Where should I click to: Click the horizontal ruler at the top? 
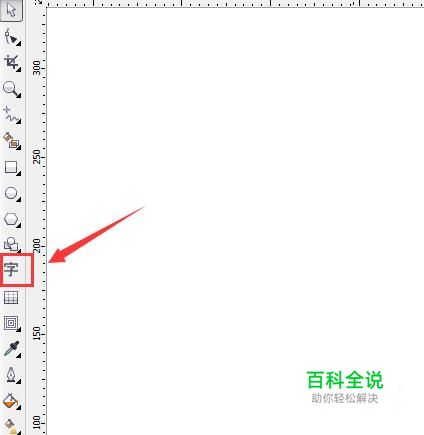(x=233, y=3)
